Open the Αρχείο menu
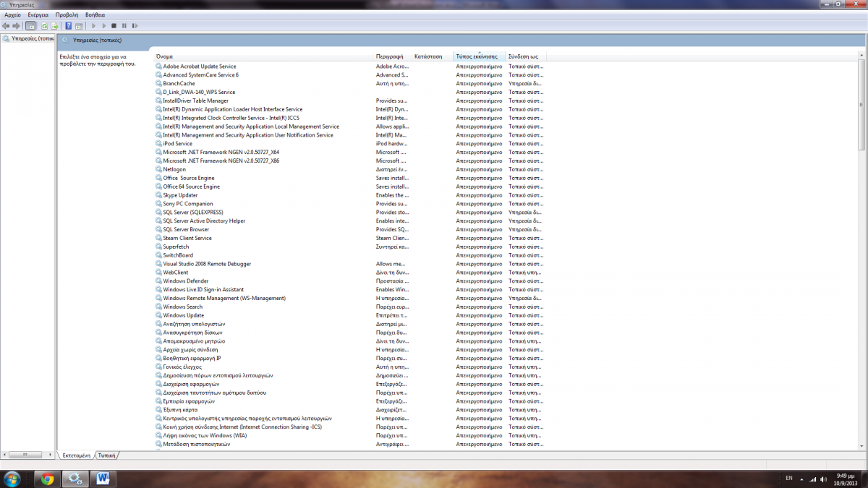This screenshot has height=488, width=868. pyautogui.click(x=12, y=14)
